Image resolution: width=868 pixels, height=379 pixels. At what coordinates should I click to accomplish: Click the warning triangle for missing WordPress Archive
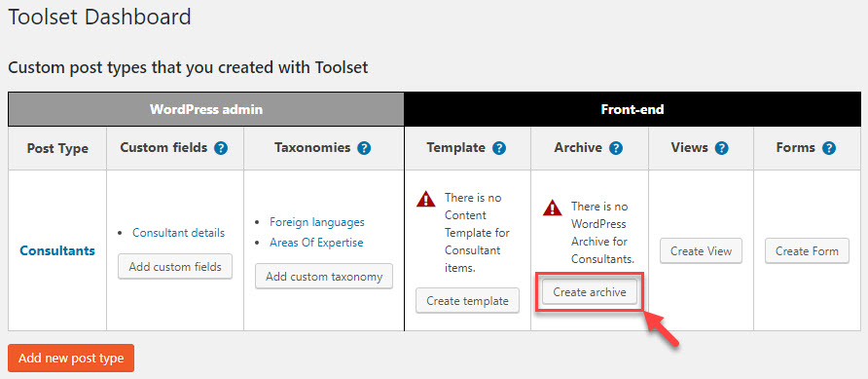(x=553, y=208)
